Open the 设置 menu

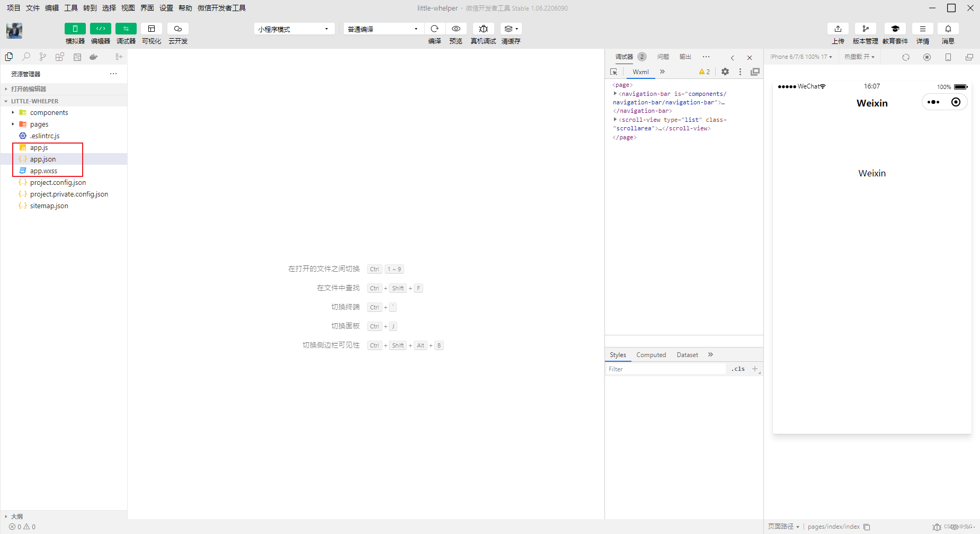(x=166, y=8)
